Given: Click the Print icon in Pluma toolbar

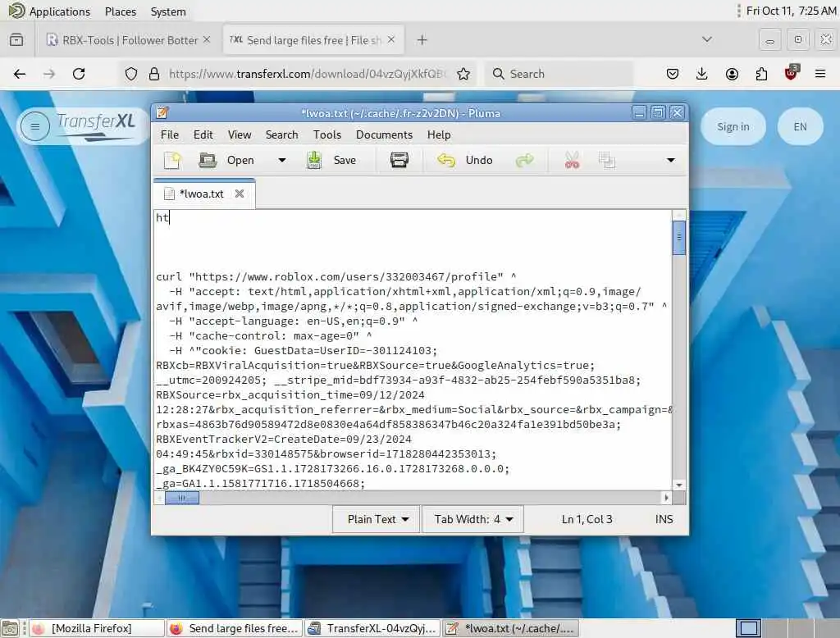Looking at the screenshot, I should [399, 160].
